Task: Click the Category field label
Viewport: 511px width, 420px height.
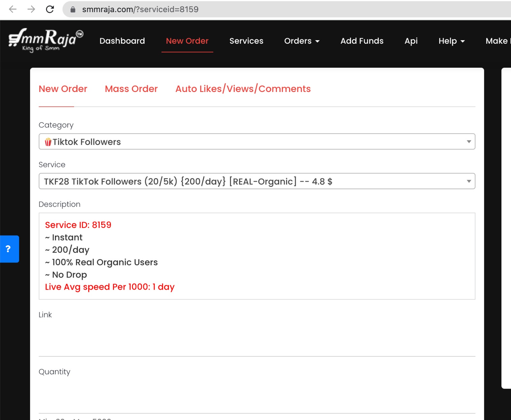Action: [x=56, y=125]
